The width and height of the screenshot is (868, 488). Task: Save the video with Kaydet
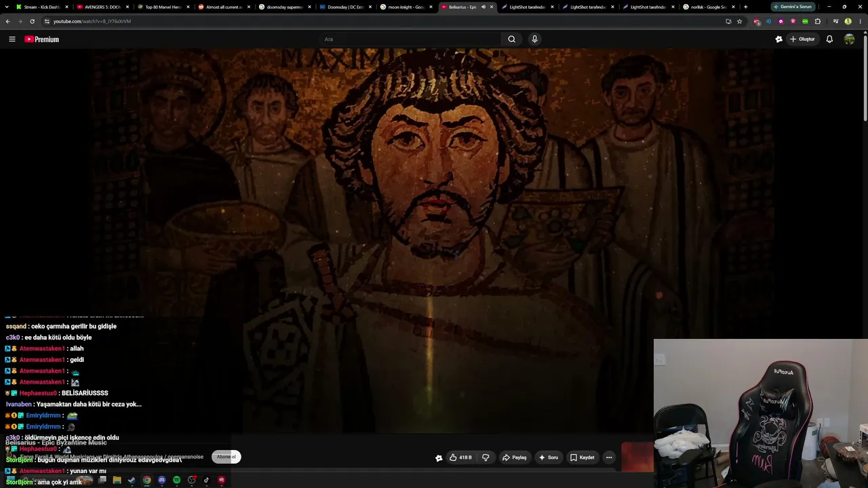582,457
